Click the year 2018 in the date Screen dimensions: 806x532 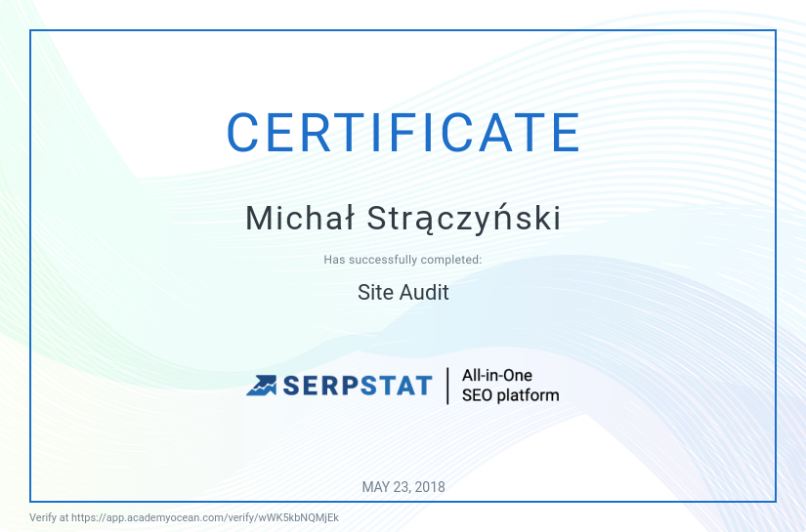point(429,486)
